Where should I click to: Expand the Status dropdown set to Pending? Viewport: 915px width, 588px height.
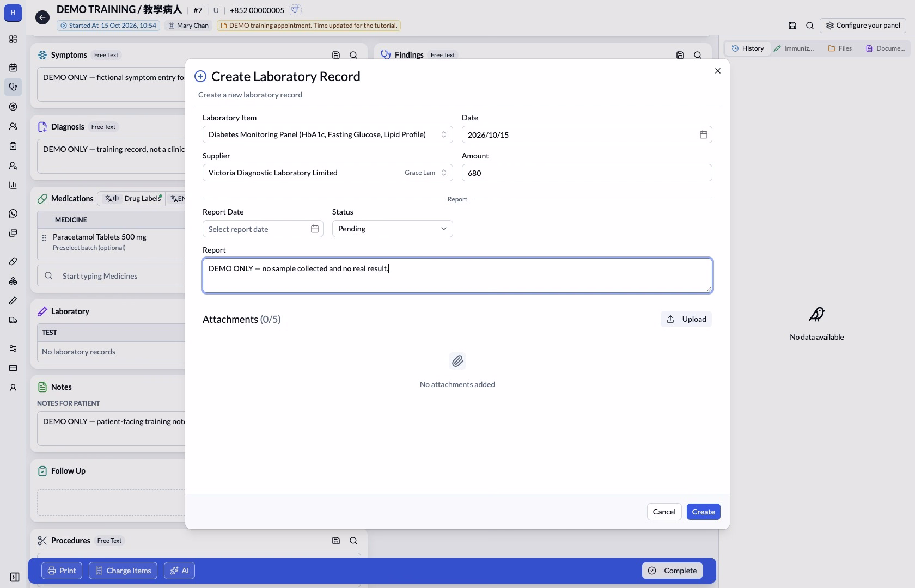(392, 229)
